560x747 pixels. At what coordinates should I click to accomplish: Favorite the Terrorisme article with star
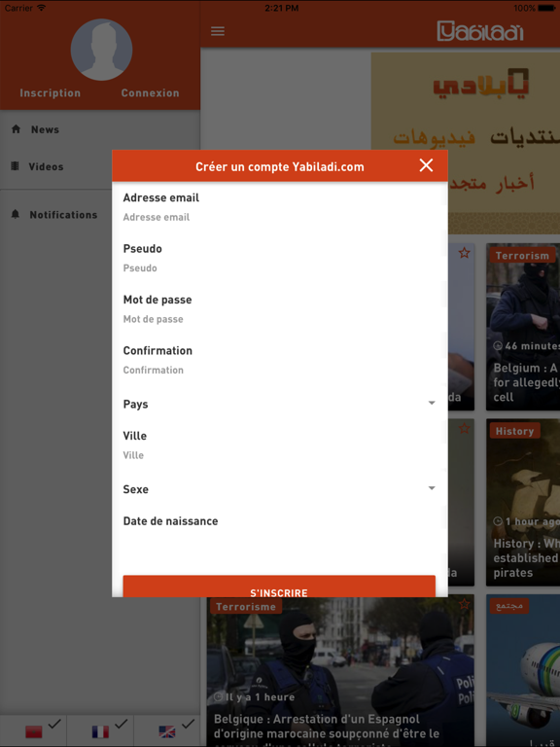[x=465, y=604]
